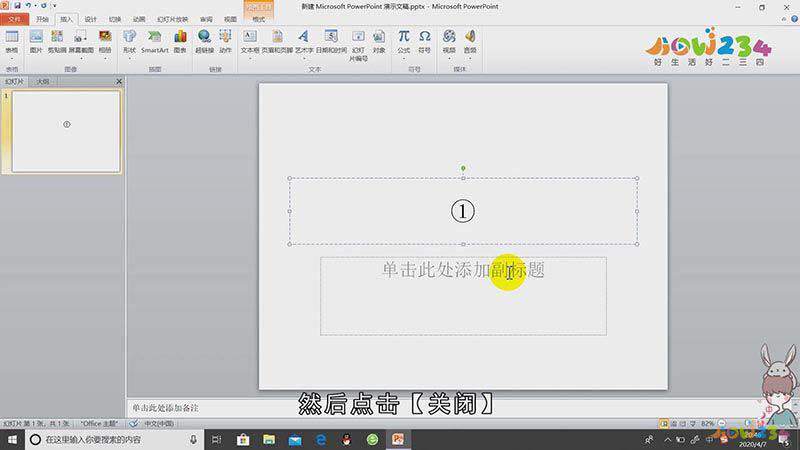
Task: Open the 审阅 Review tab
Action: coord(206,19)
